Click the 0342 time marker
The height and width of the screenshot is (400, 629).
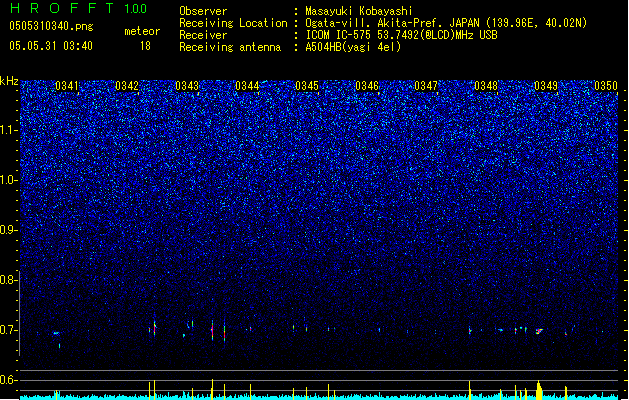127,86
